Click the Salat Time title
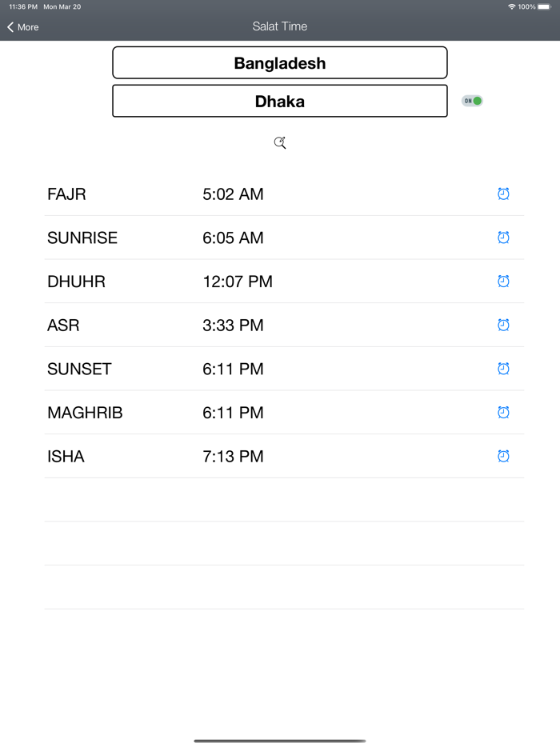560x747 pixels. click(x=280, y=26)
